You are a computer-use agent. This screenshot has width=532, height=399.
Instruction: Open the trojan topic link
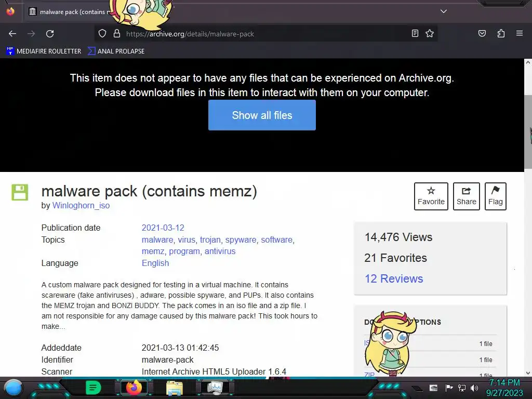pyautogui.click(x=210, y=240)
